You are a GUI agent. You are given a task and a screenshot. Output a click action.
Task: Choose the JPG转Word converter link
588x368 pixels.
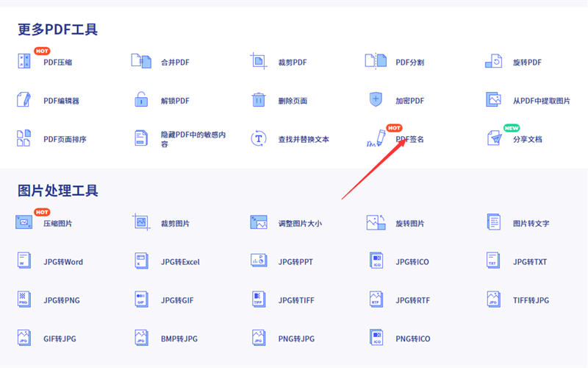pos(63,262)
